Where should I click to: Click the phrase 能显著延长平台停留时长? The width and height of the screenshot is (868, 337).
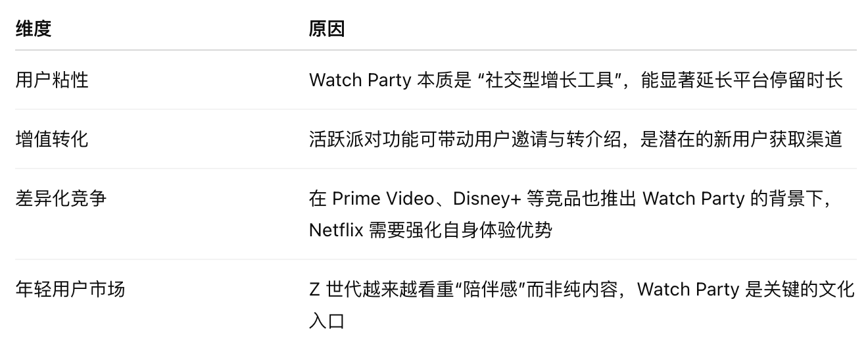(x=744, y=80)
